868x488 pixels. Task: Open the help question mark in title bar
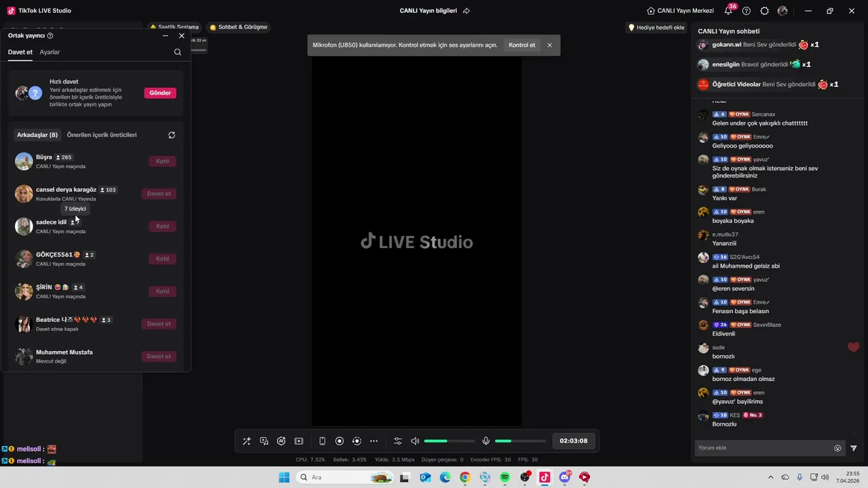[x=747, y=11]
